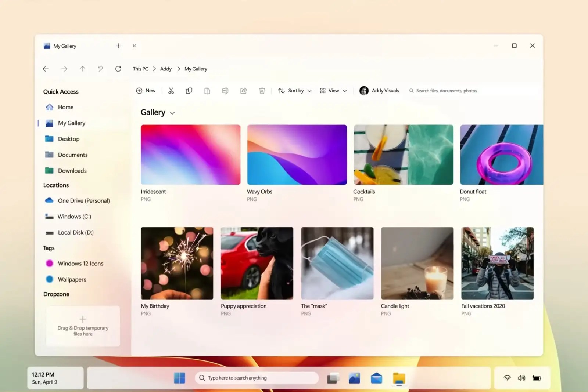Open the View options dropdown

pos(333,91)
